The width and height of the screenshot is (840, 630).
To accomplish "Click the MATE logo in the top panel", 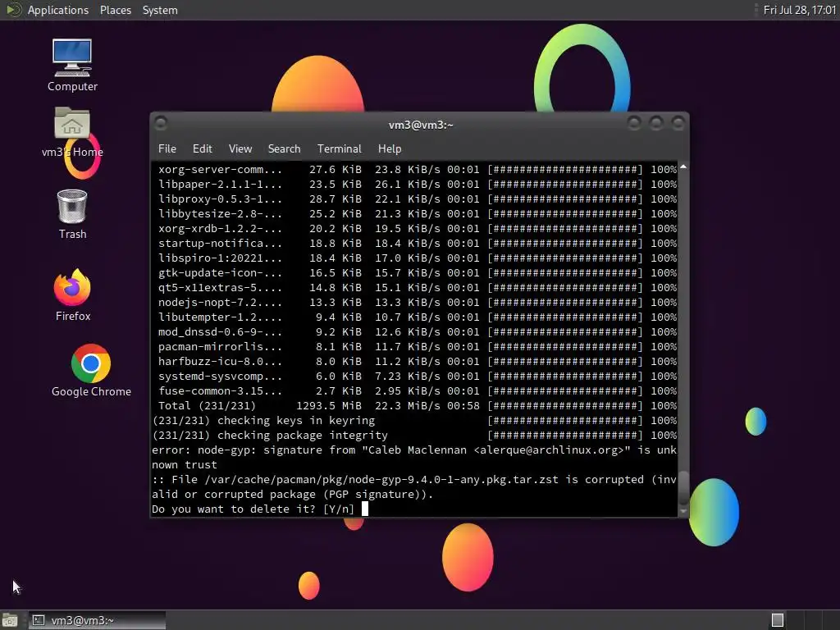I will pos(13,10).
